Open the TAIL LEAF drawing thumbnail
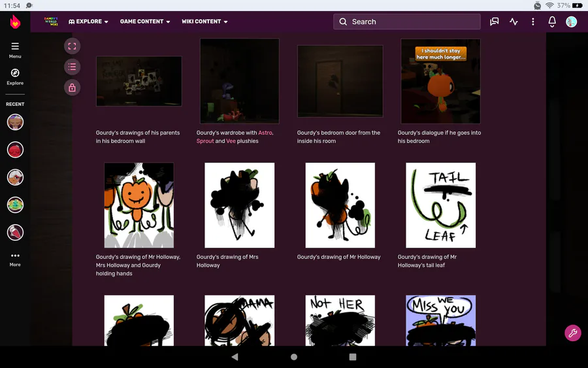 [440, 205]
